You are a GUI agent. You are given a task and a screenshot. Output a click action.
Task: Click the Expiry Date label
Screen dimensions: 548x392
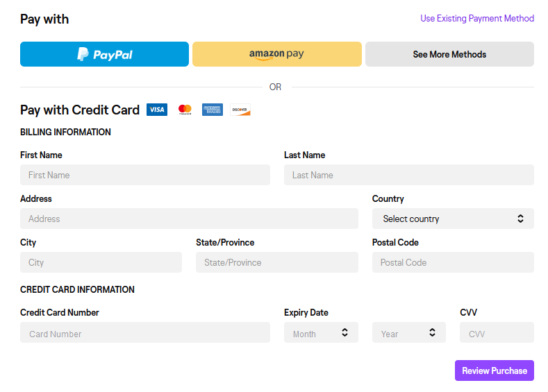306,312
